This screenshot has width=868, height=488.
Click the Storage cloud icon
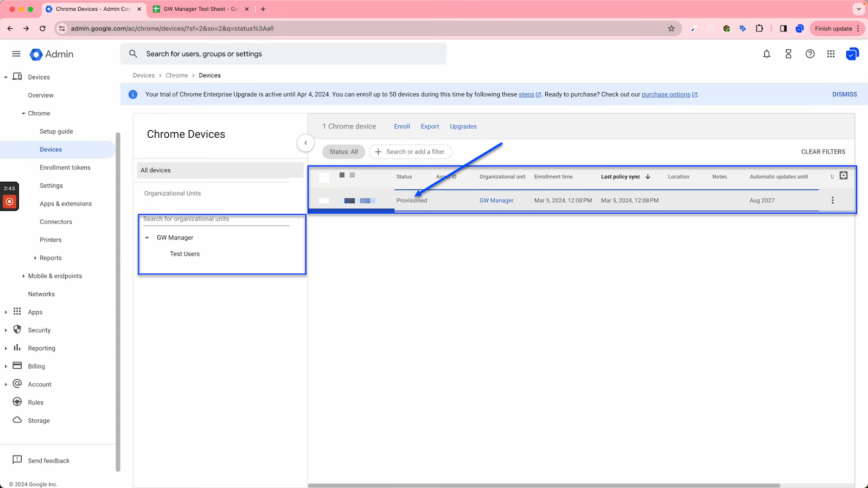pyautogui.click(x=17, y=420)
